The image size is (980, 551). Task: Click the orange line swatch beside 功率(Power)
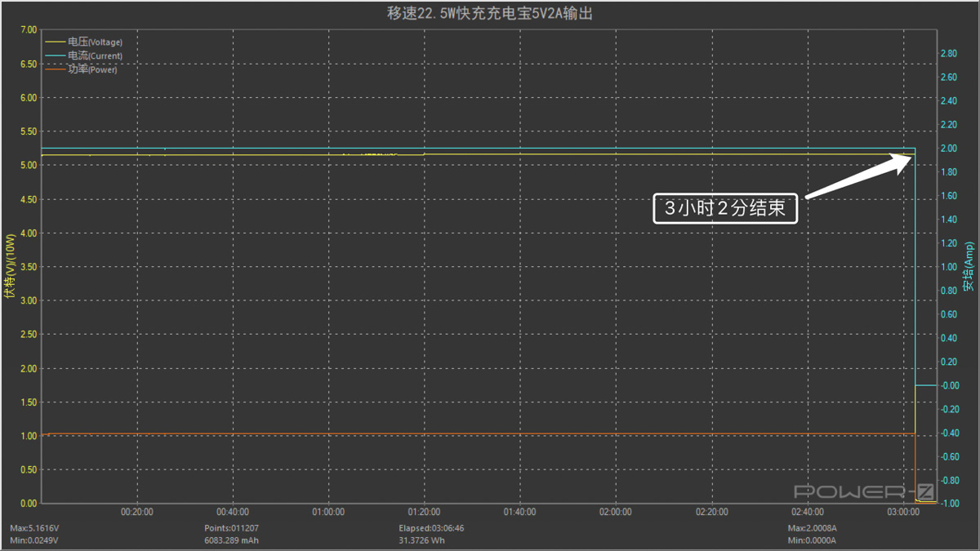pos(56,69)
